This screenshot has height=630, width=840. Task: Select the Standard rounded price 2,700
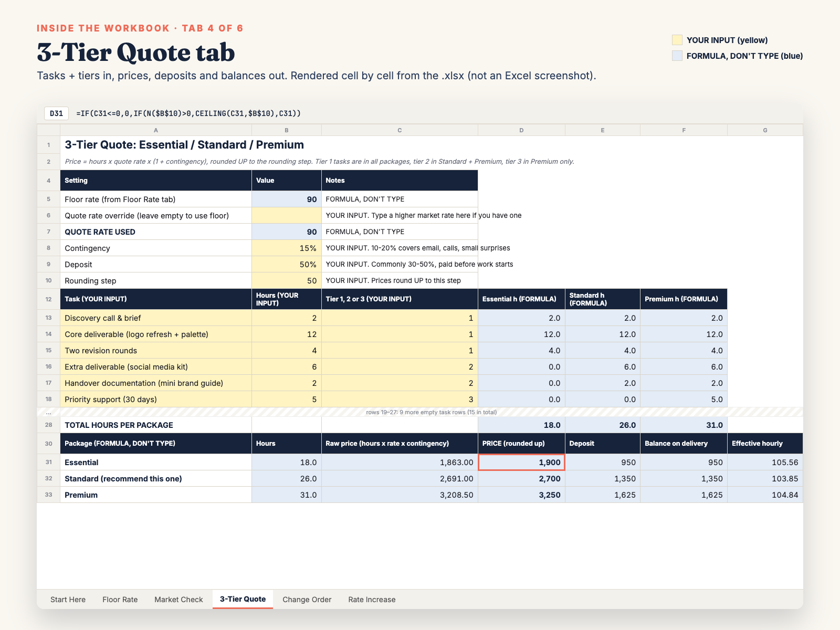521,478
